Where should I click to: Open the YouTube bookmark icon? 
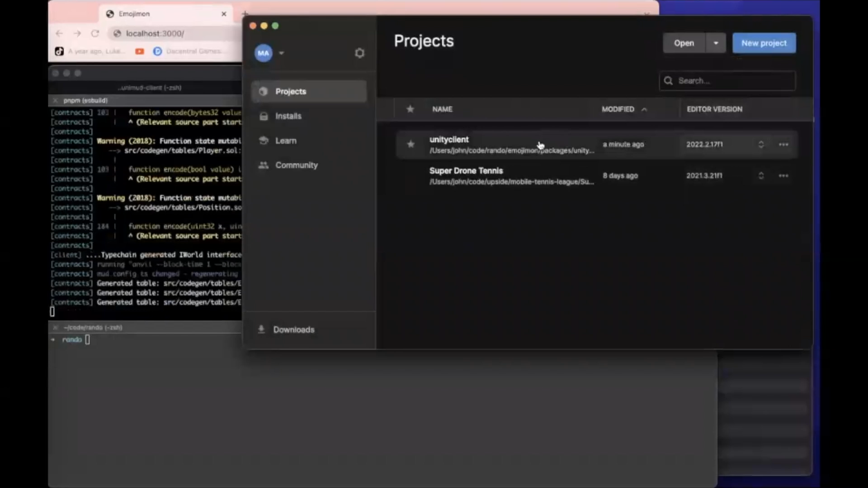coord(140,52)
